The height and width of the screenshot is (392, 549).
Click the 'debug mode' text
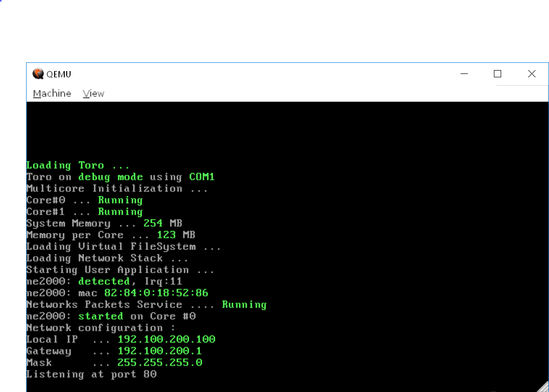[111, 177]
